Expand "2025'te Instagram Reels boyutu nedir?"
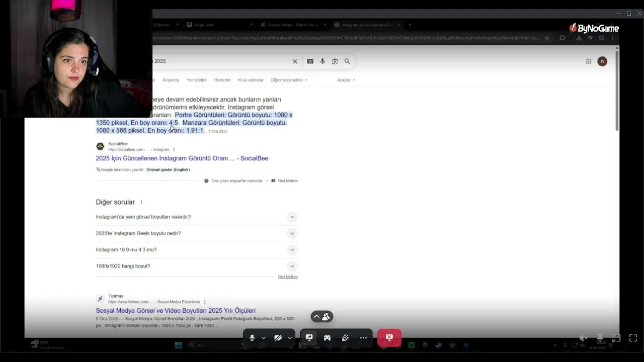 (x=197, y=233)
